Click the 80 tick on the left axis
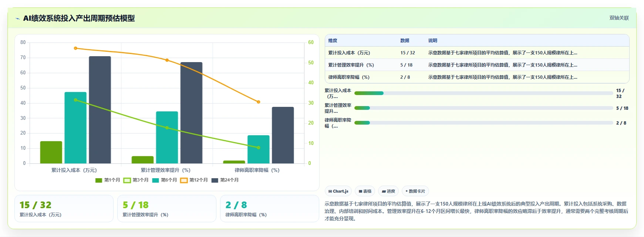The image size is (644, 237). coord(23,43)
